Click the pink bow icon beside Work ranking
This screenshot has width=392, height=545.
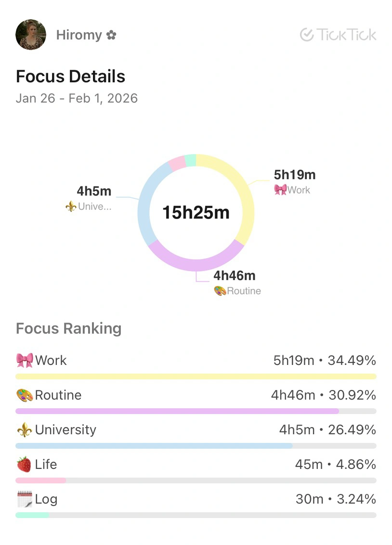(25, 360)
